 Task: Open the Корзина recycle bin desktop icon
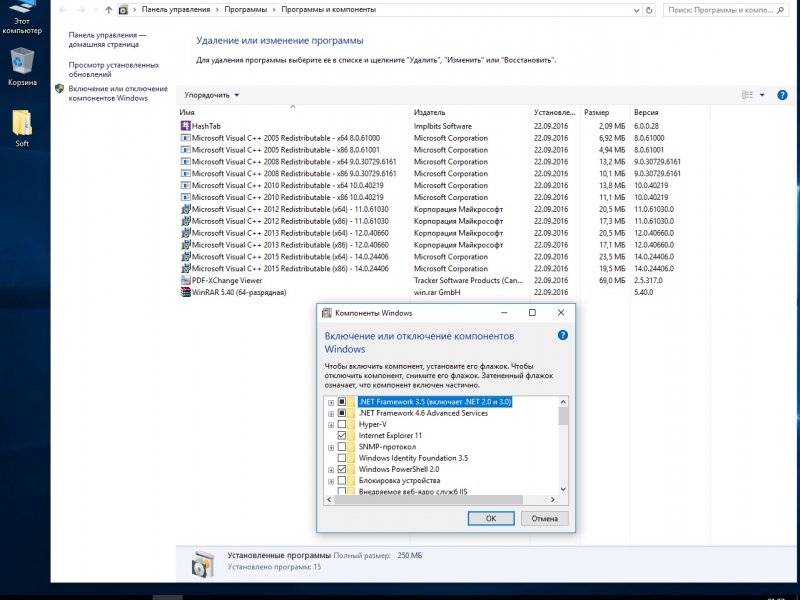tap(22, 66)
